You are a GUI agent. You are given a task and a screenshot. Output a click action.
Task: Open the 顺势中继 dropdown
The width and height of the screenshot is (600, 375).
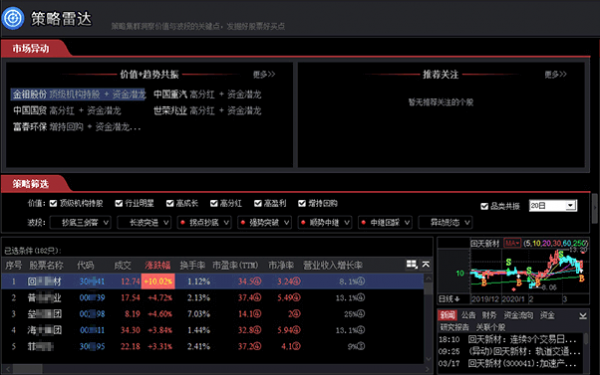325,222
